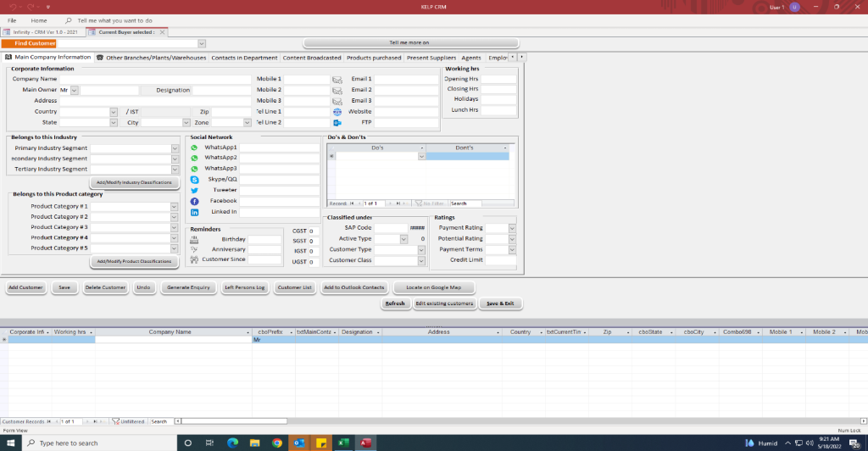Click the WhatsApp1 icon in Social Network
The width and height of the screenshot is (868, 451).
pos(194,148)
